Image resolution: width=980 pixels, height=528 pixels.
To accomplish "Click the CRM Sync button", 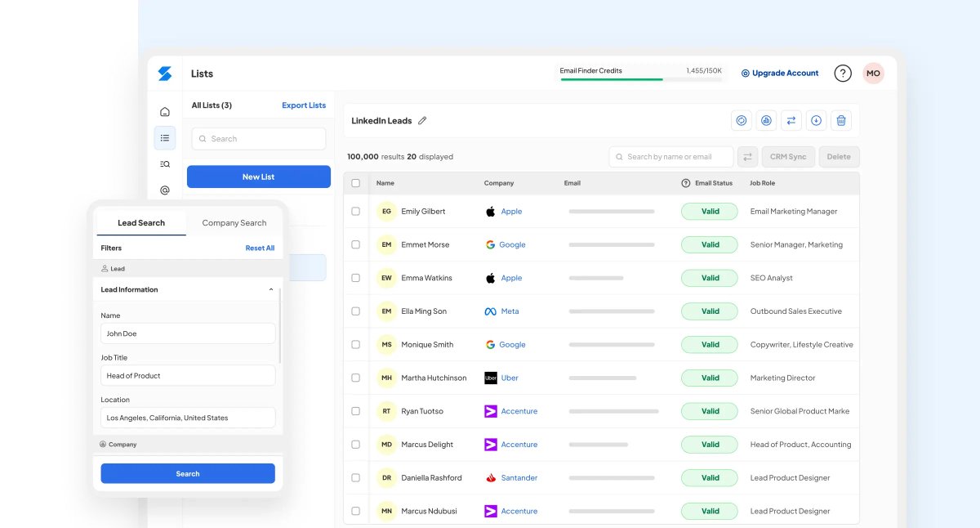I will tap(788, 157).
